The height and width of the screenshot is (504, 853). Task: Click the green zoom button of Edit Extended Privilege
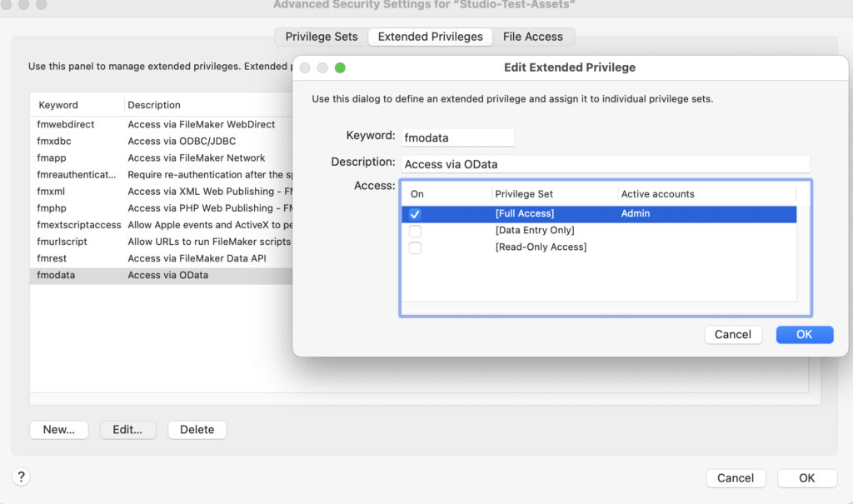340,67
